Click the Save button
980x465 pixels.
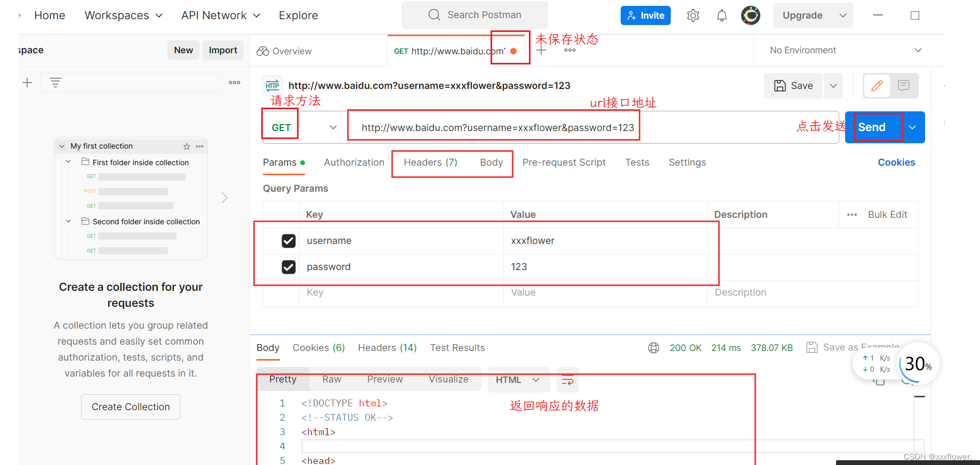794,86
